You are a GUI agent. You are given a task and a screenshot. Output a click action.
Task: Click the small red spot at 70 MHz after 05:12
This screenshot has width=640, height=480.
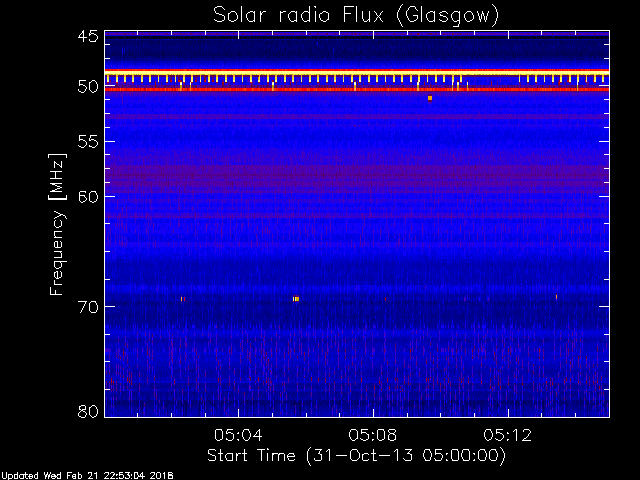click(x=557, y=297)
